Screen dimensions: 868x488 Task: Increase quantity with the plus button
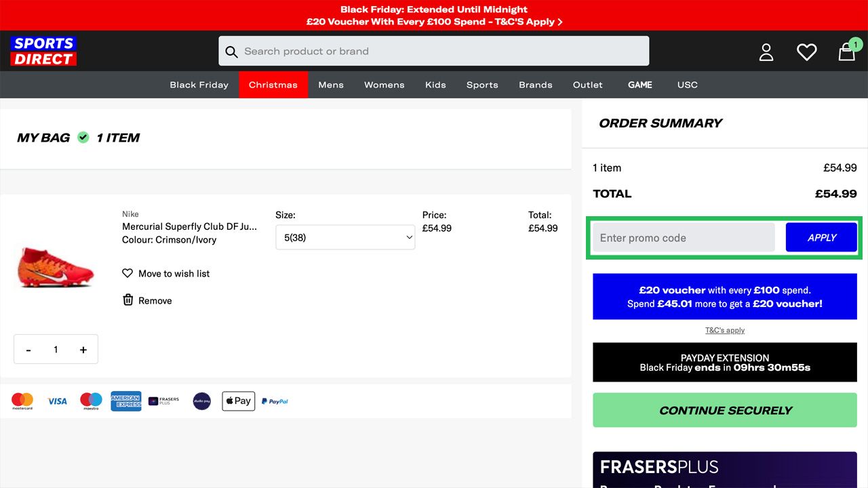coord(83,350)
